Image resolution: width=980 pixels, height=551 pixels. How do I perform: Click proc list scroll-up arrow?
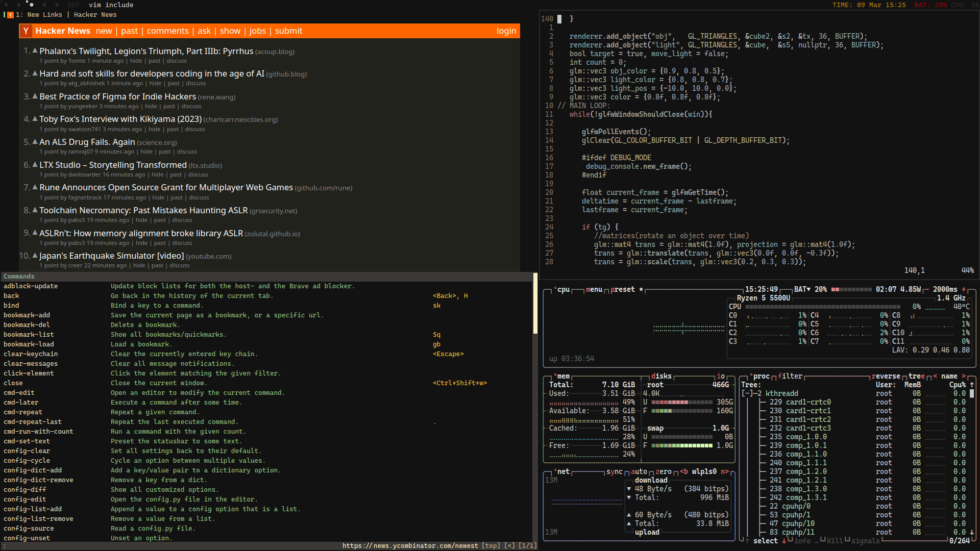pos(972,385)
